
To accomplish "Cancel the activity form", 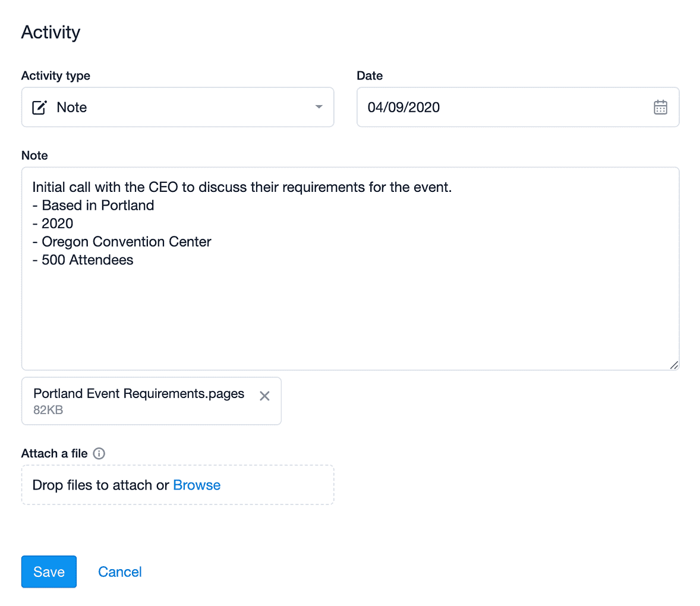I will point(119,572).
